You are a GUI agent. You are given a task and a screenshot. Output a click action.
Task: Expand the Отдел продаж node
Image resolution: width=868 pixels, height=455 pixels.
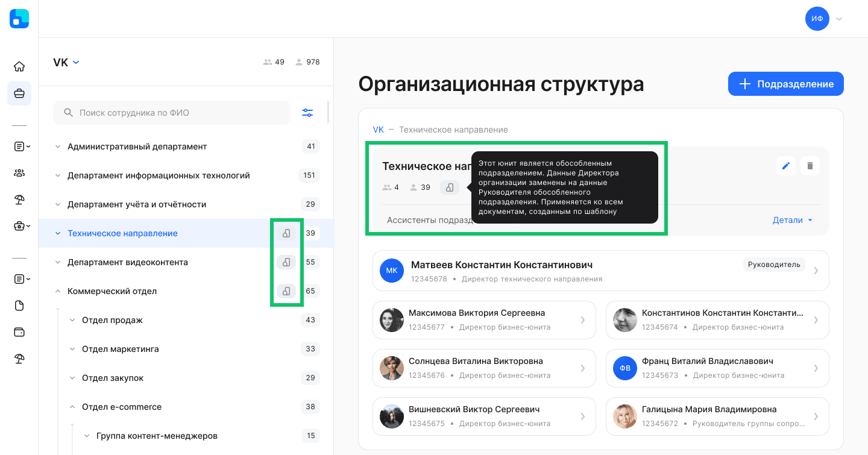72,320
